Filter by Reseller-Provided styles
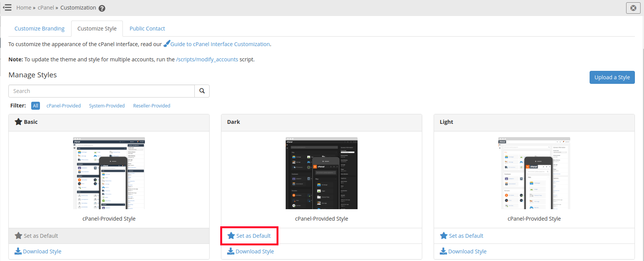This screenshot has height=261, width=644. 152,106
